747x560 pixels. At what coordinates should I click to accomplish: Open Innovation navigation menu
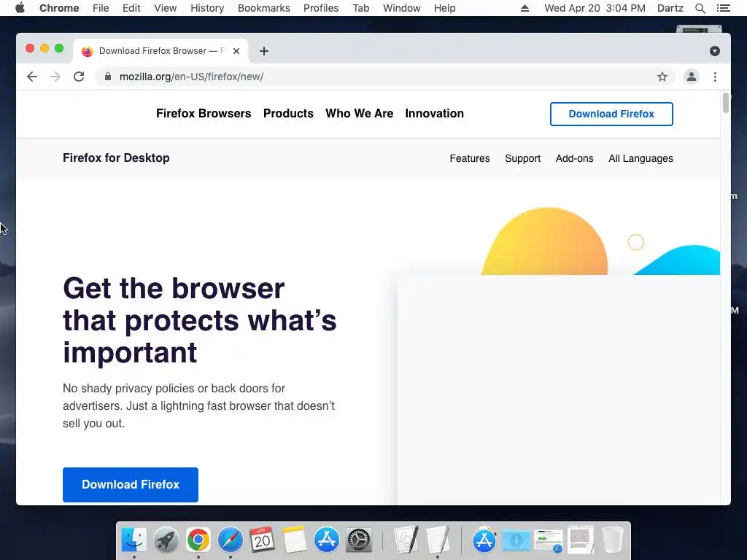(435, 113)
